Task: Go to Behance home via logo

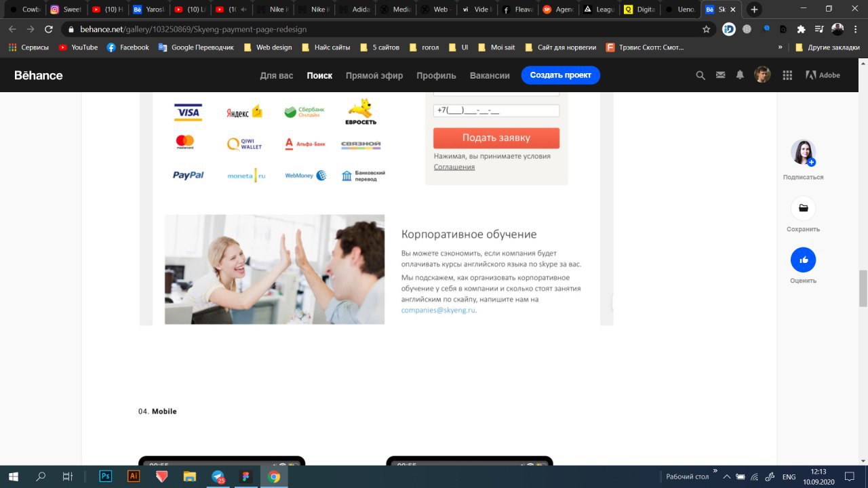Action: (39, 75)
